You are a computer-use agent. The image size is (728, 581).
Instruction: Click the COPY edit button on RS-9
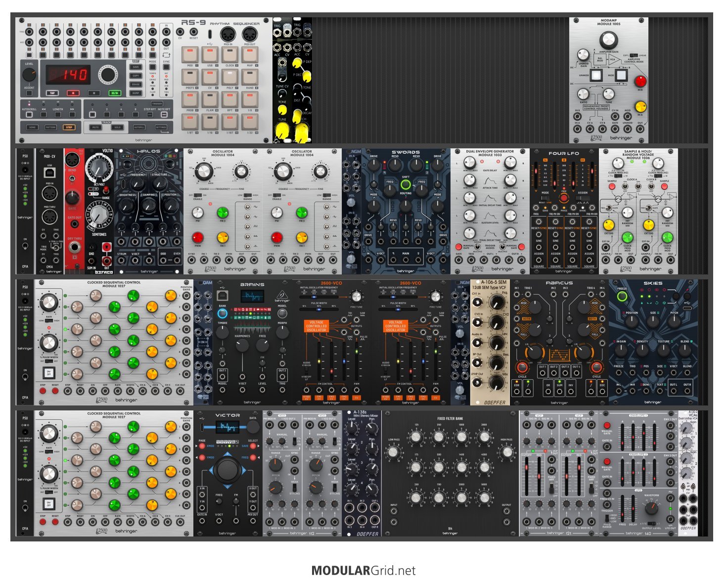pos(136,76)
